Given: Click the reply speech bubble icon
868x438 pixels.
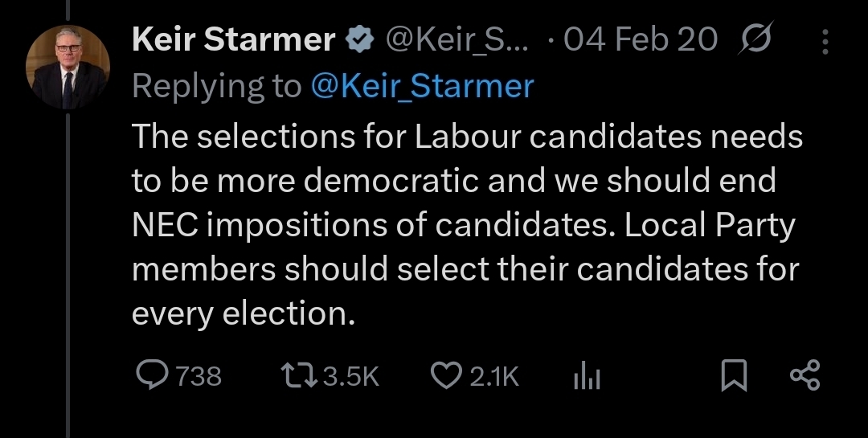Looking at the screenshot, I should 149,375.
